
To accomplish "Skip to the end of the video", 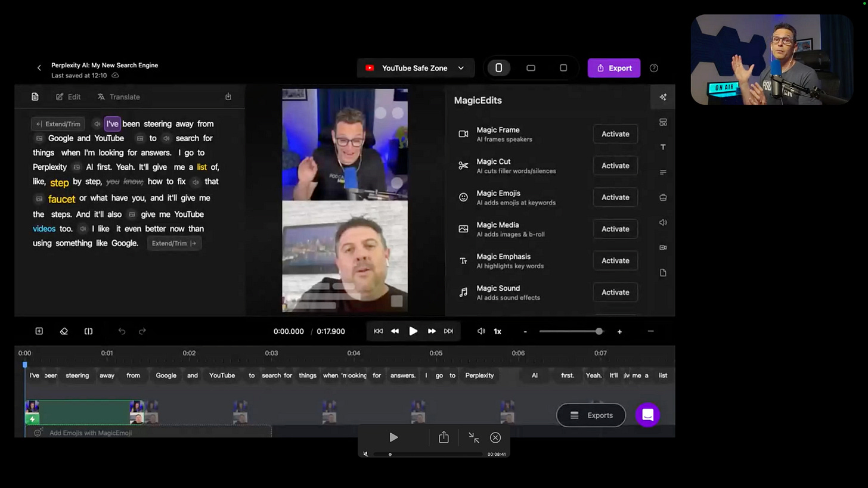I will pos(448,331).
